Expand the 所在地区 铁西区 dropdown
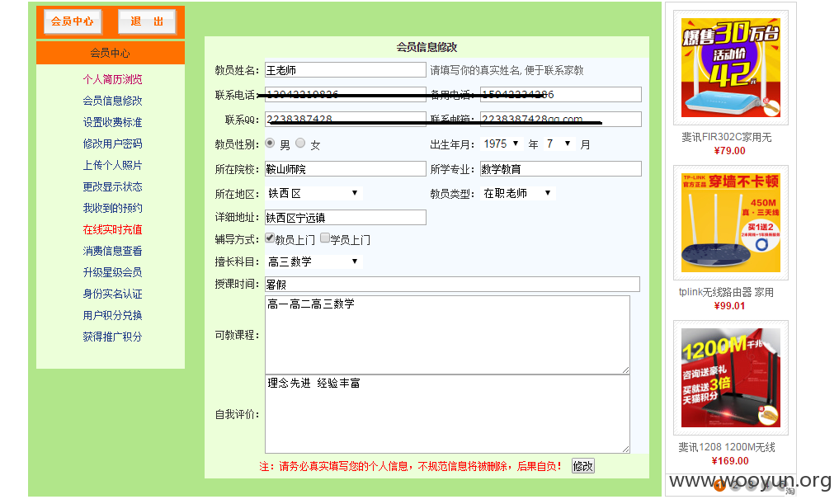The height and width of the screenshot is (504, 839). pos(313,193)
